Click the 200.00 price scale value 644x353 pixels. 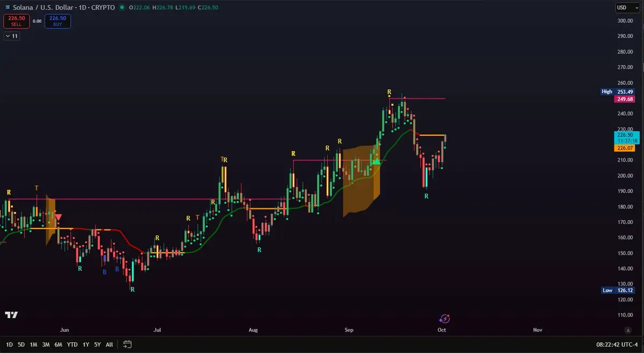click(625, 176)
